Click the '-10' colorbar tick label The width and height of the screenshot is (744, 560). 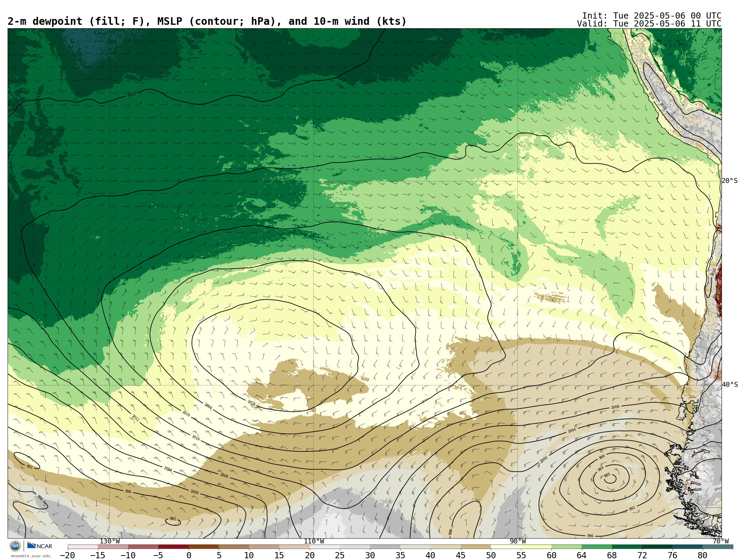coord(128,555)
